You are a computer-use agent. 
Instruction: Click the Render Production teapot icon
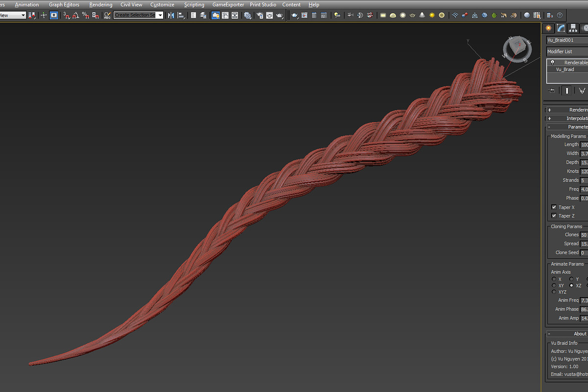coord(280,15)
